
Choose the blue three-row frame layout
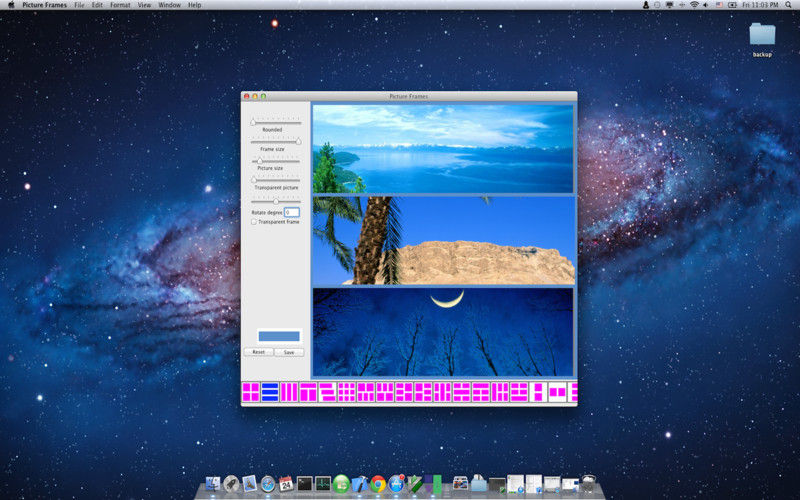(x=269, y=392)
